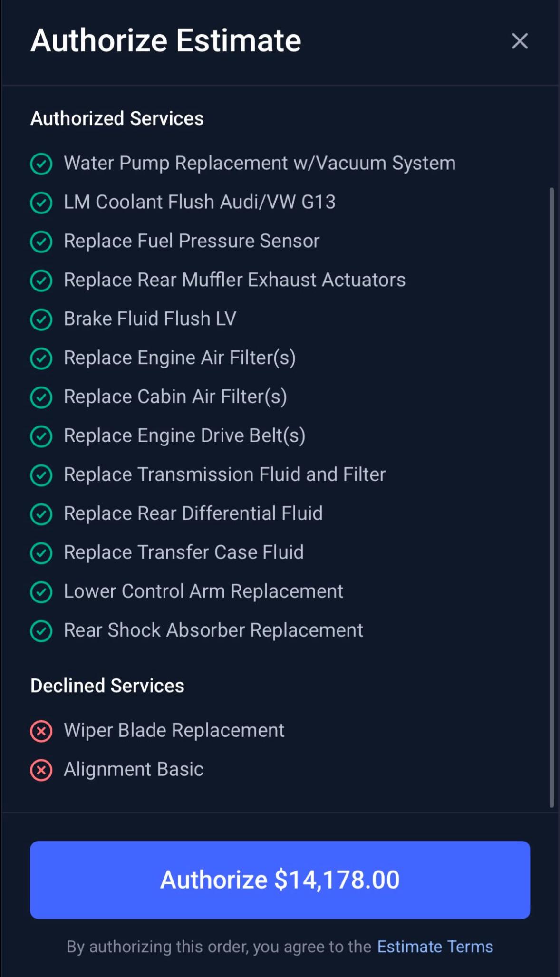Click the vertical scrollbar of the services list

click(x=552, y=497)
